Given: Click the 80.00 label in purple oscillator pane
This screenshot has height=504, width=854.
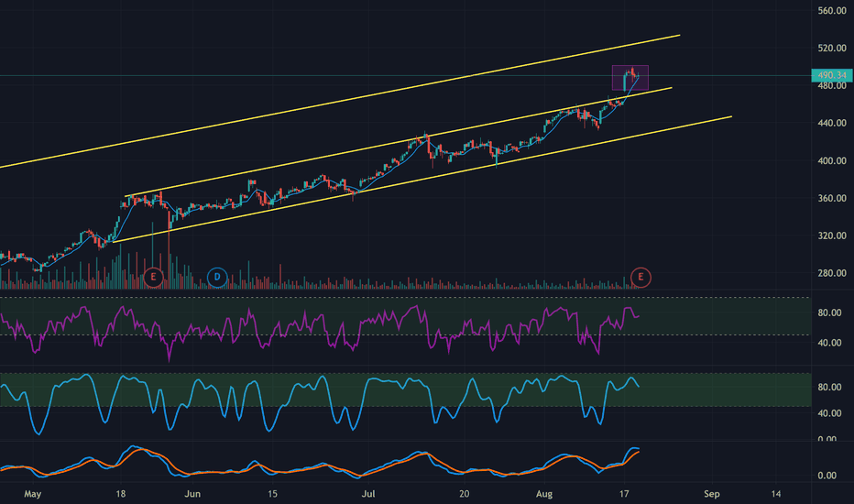Looking at the screenshot, I should [x=829, y=312].
